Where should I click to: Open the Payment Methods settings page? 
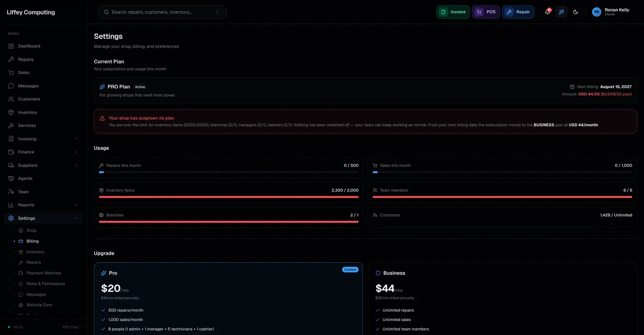[43, 273]
